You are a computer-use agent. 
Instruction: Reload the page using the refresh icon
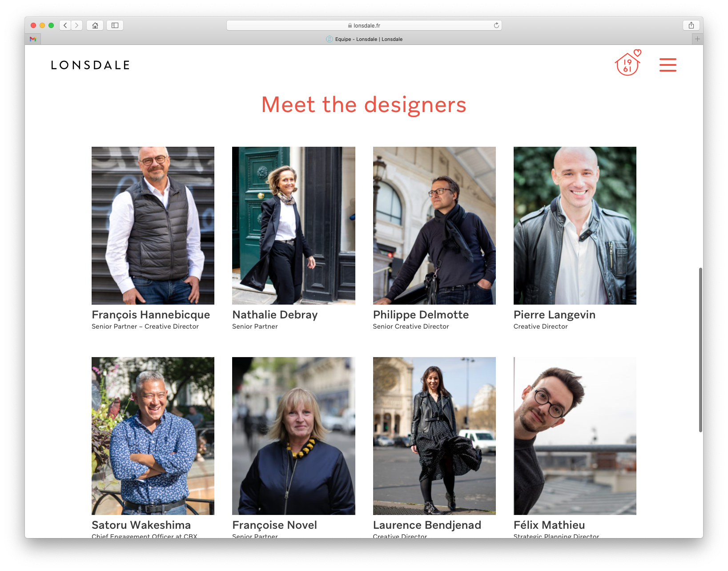tap(496, 25)
